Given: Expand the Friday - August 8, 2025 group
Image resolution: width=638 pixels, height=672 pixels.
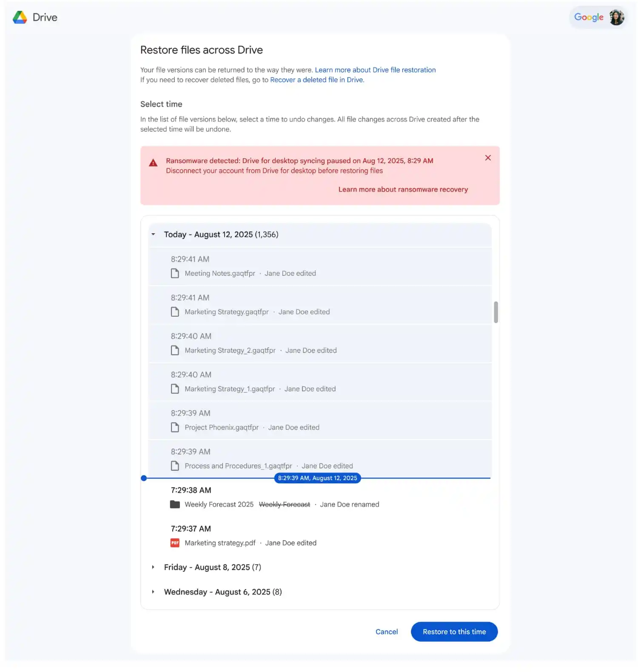Looking at the screenshot, I should pyautogui.click(x=154, y=567).
